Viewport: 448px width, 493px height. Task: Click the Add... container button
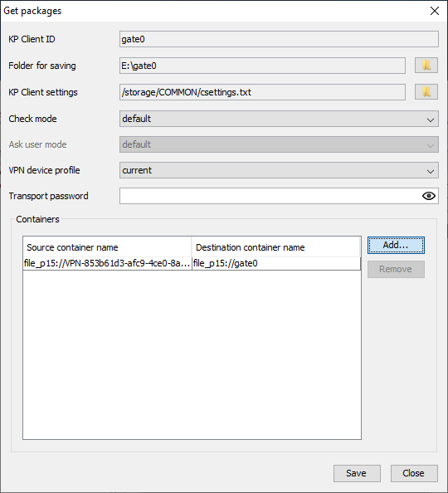click(x=396, y=245)
